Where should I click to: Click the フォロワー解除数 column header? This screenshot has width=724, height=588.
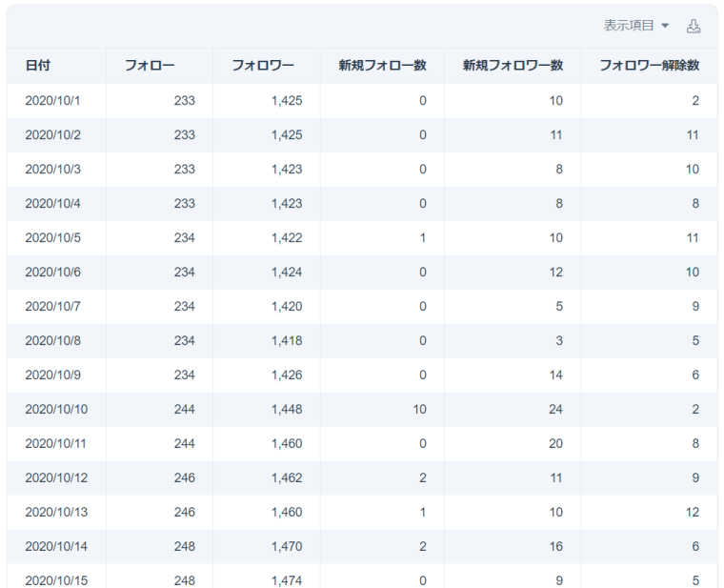tap(649, 66)
